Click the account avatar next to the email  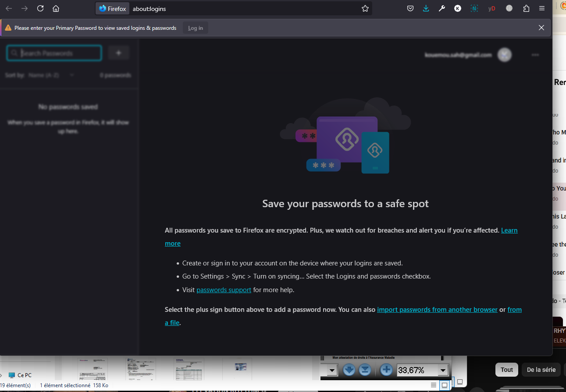[505, 55]
